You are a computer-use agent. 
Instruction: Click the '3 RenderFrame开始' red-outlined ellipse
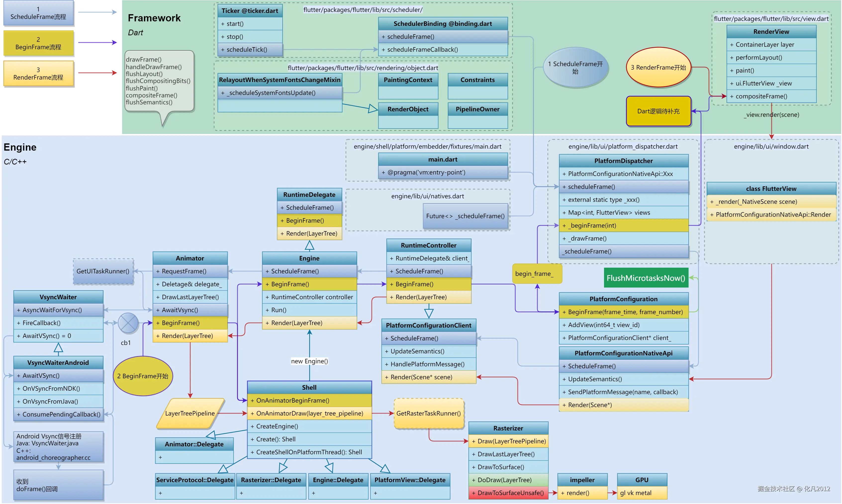tap(658, 67)
